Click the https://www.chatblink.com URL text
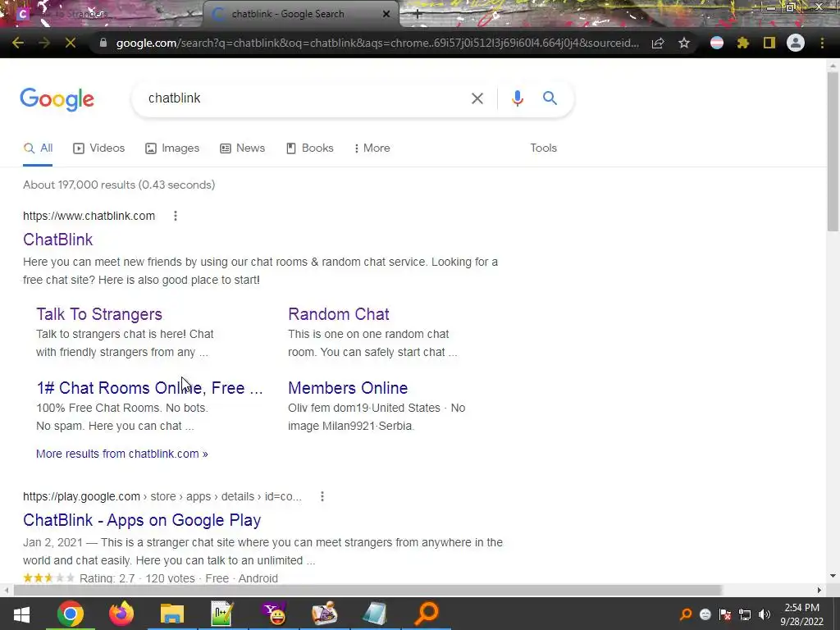This screenshot has width=840, height=630. (x=89, y=216)
